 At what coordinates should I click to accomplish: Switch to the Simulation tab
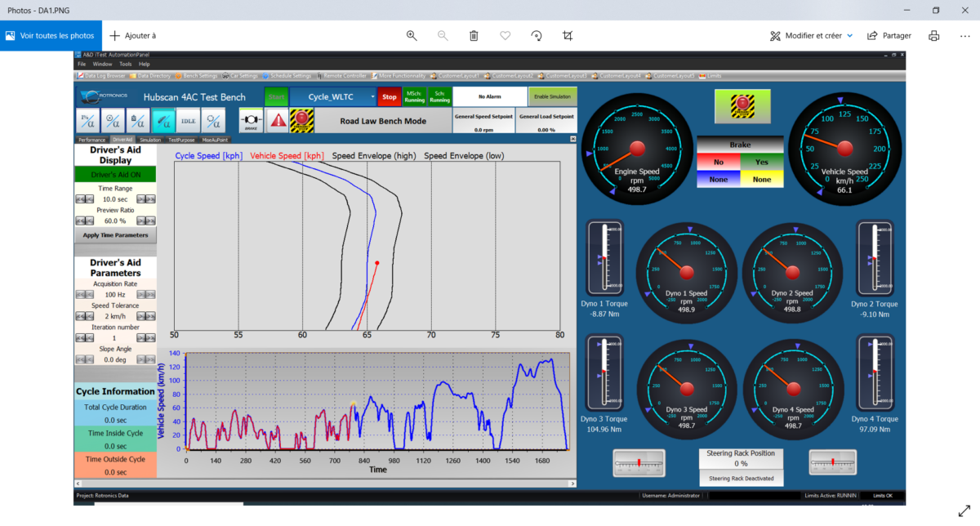[x=152, y=139]
